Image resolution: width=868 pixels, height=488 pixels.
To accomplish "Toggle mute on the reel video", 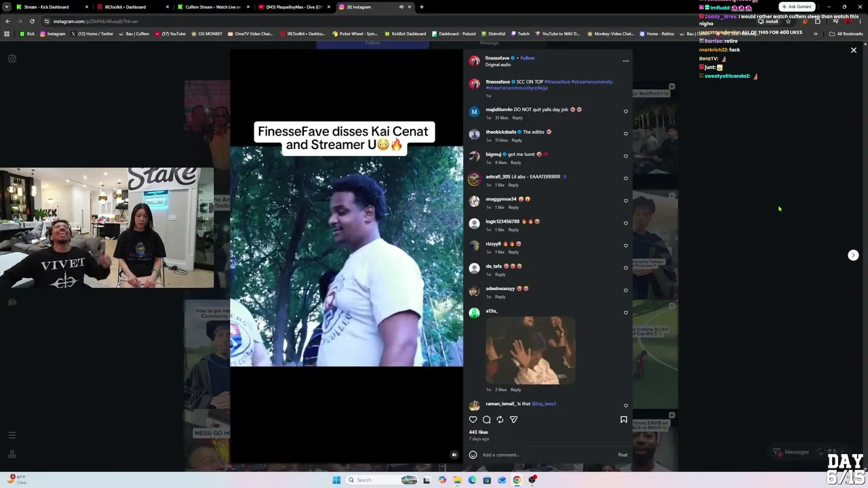I will point(454,455).
